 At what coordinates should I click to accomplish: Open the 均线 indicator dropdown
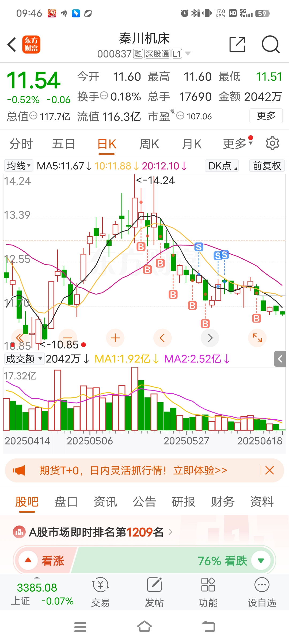[x=18, y=166]
